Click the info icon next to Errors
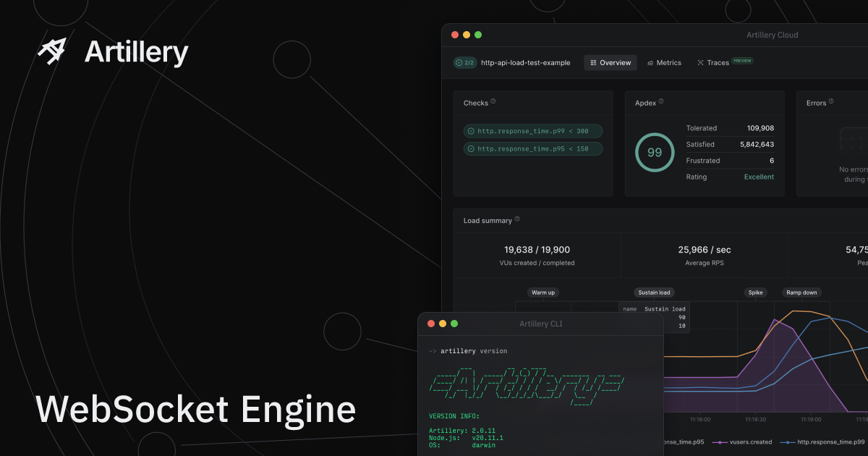Screen dimensions: 868x456 click(831, 102)
